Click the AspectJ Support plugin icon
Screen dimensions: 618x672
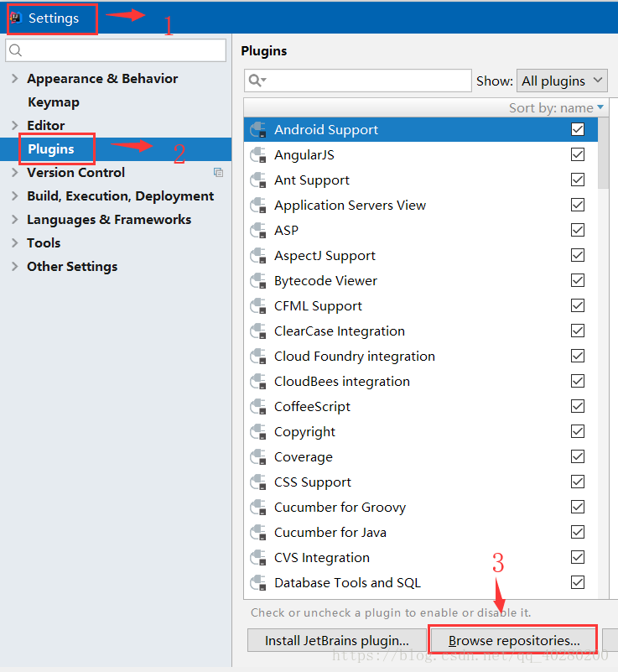tap(258, 256)
